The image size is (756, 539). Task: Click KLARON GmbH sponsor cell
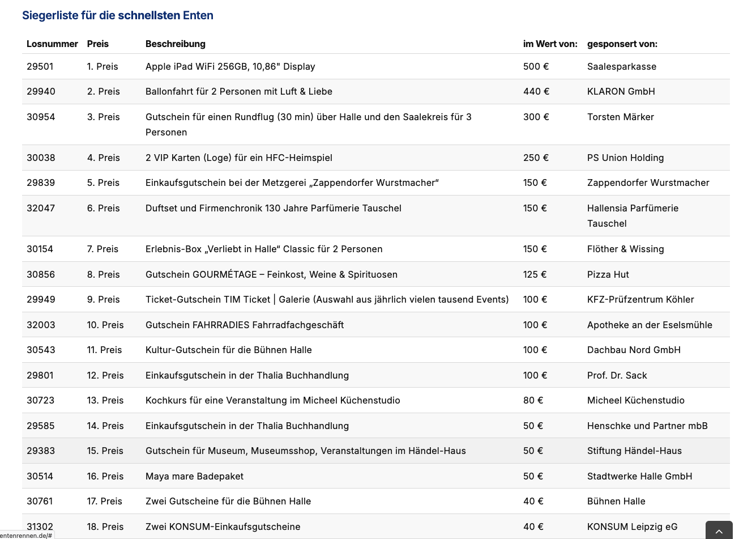click(621, 91)
